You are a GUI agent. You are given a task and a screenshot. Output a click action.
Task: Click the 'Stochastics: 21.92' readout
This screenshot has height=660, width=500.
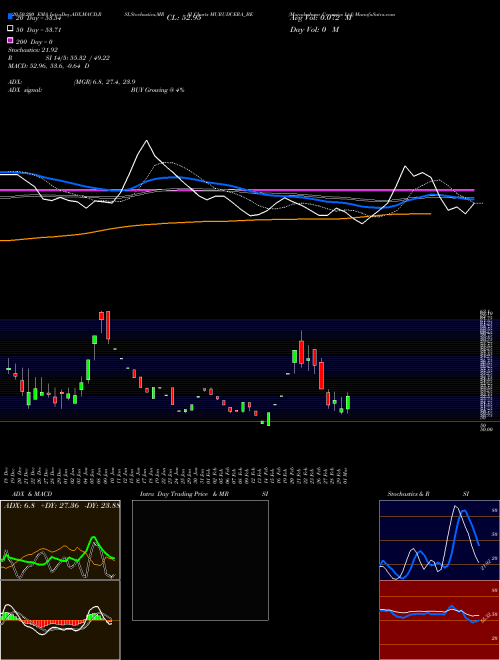(x=32, y=50)
